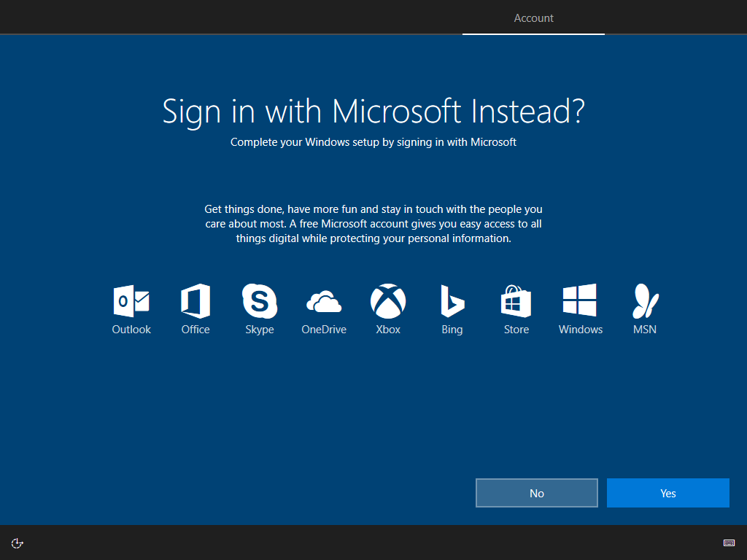Viewport: 747px width, 560px height.
Task: Click the Windows logo icon
Action: (x=581, y=300)
